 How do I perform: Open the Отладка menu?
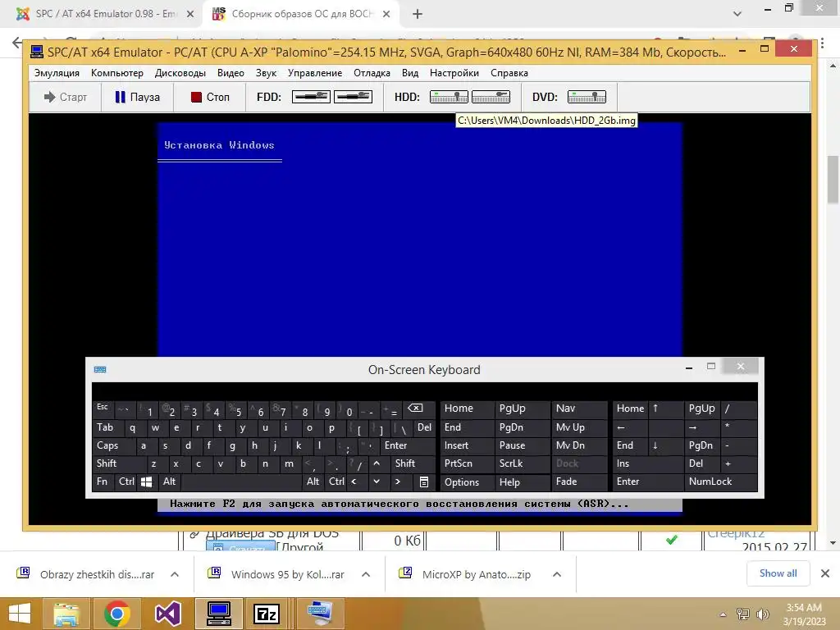[372, 73]
